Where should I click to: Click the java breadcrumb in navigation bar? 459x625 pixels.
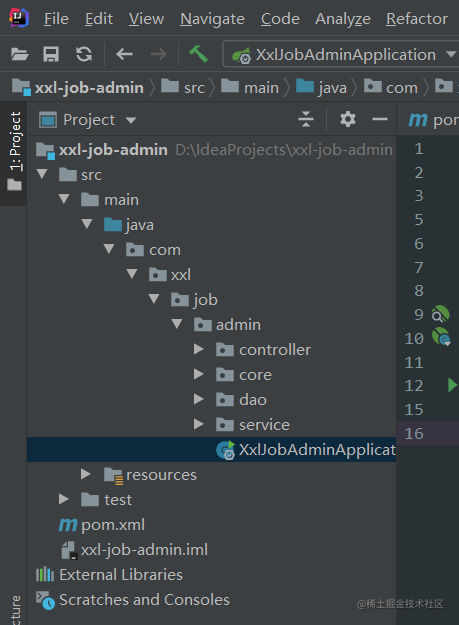click(322, 87)
